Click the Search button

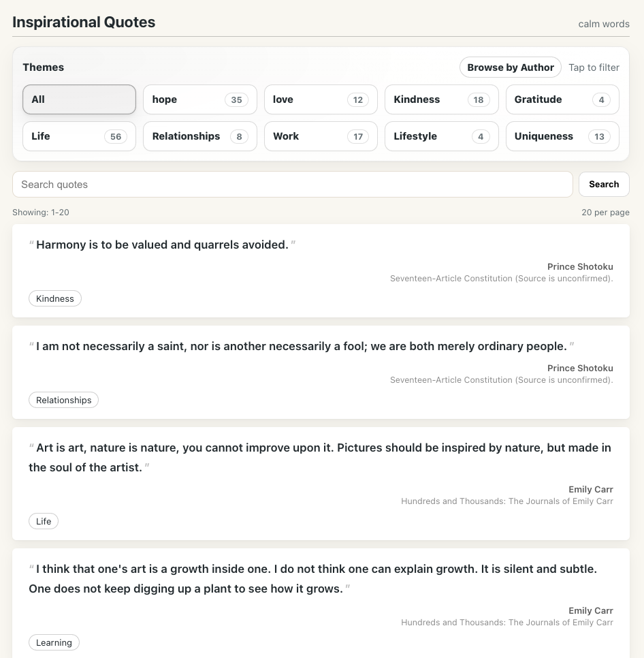pos(604,185)
